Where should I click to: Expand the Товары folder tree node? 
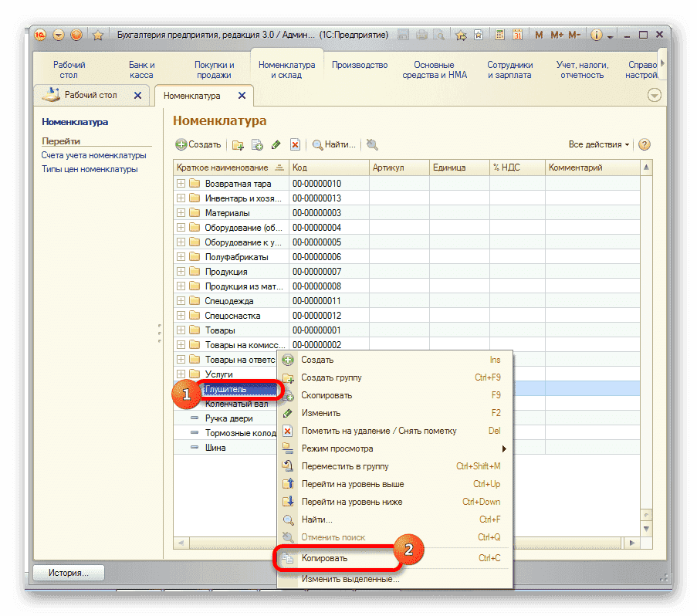point(181,330)
